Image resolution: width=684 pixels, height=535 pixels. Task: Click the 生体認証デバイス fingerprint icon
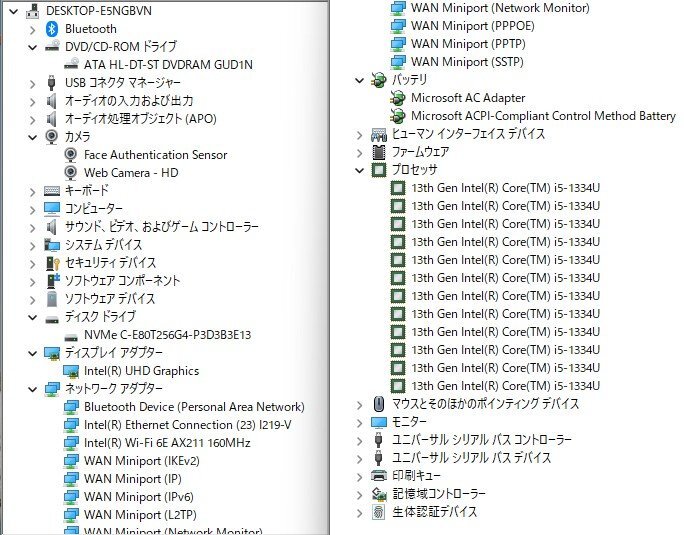(379, 512)
